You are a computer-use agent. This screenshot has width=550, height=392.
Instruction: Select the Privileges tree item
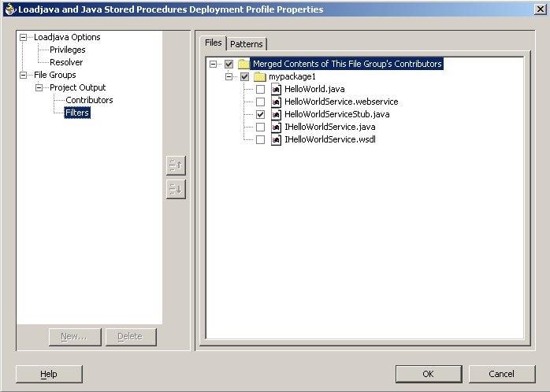click(x=67, y=50)
